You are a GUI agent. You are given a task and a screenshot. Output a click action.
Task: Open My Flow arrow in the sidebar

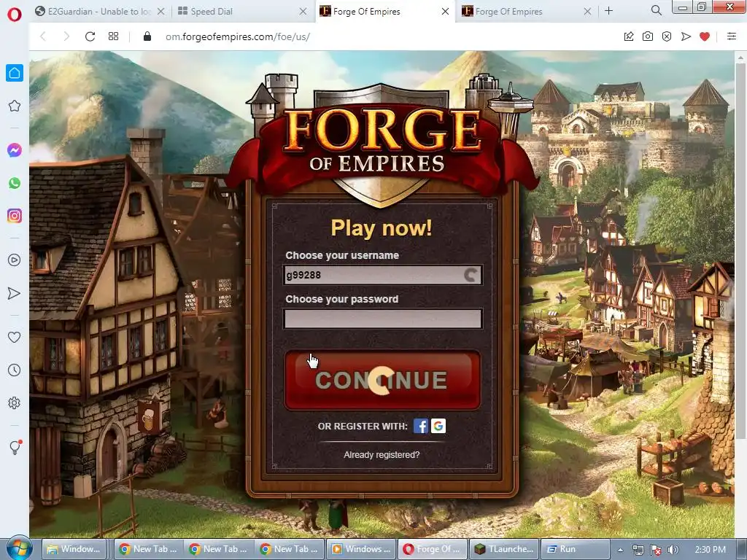[x=15, y=293]
